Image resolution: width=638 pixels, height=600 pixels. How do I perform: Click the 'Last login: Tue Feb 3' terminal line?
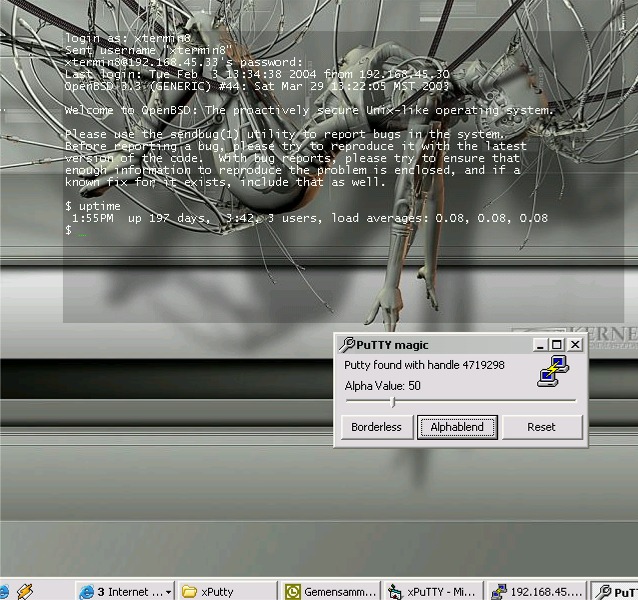point(257,74)
